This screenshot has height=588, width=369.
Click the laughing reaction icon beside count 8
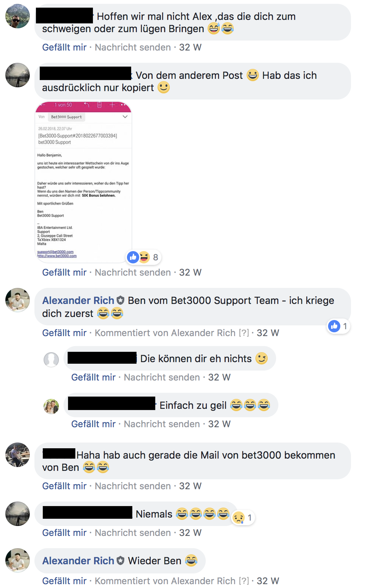144,257
